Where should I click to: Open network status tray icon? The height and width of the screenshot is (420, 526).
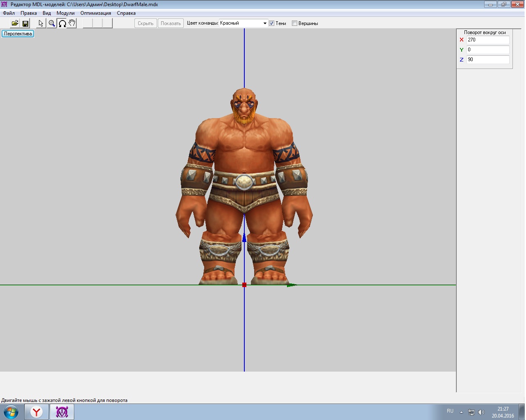point(471,412)
